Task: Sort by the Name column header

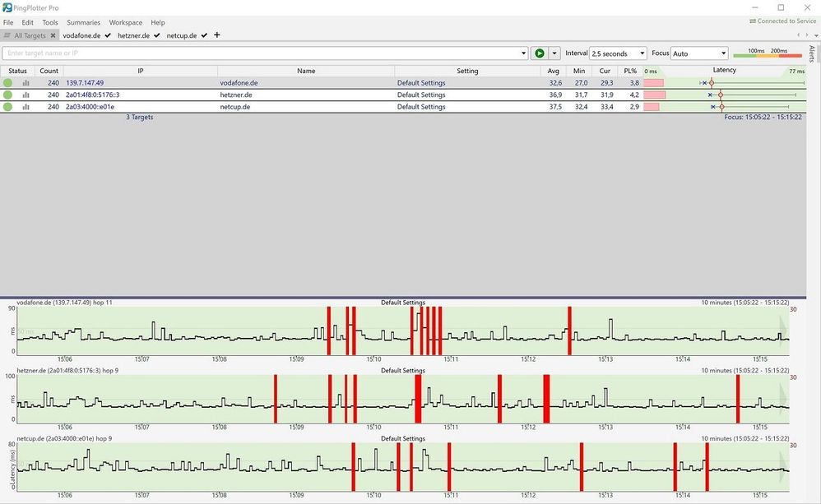Action: 306,71
